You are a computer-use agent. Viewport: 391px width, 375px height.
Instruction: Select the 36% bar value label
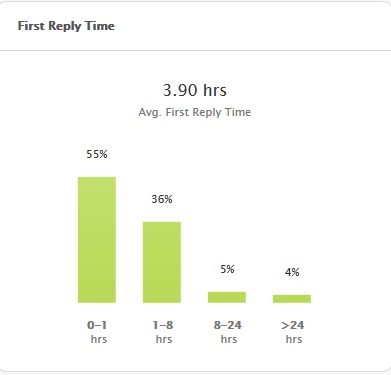coord(162,199)
